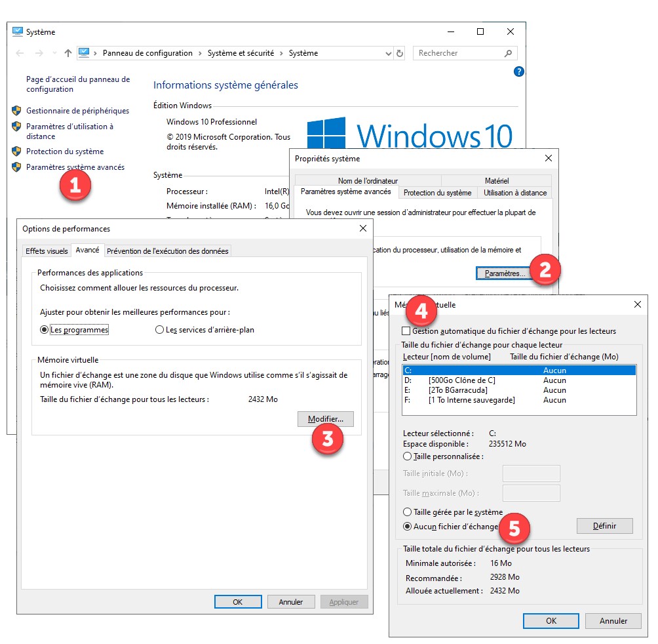Click the Taille maximale (Mo) field

pos(532,493)
